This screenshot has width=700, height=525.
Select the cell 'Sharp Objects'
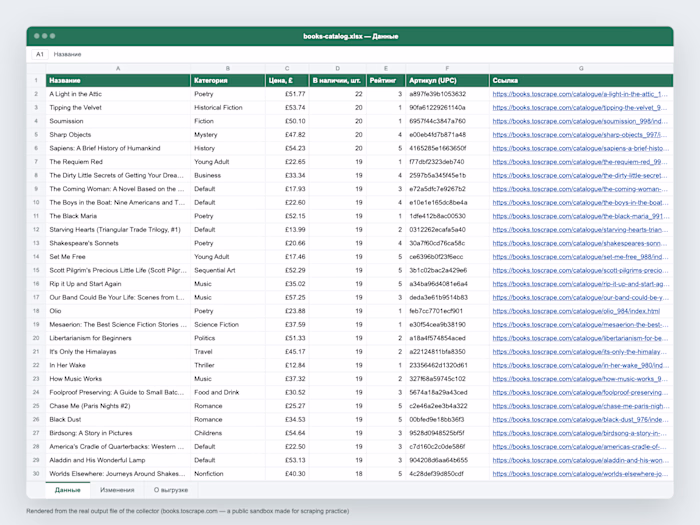(x=118, y=134)
